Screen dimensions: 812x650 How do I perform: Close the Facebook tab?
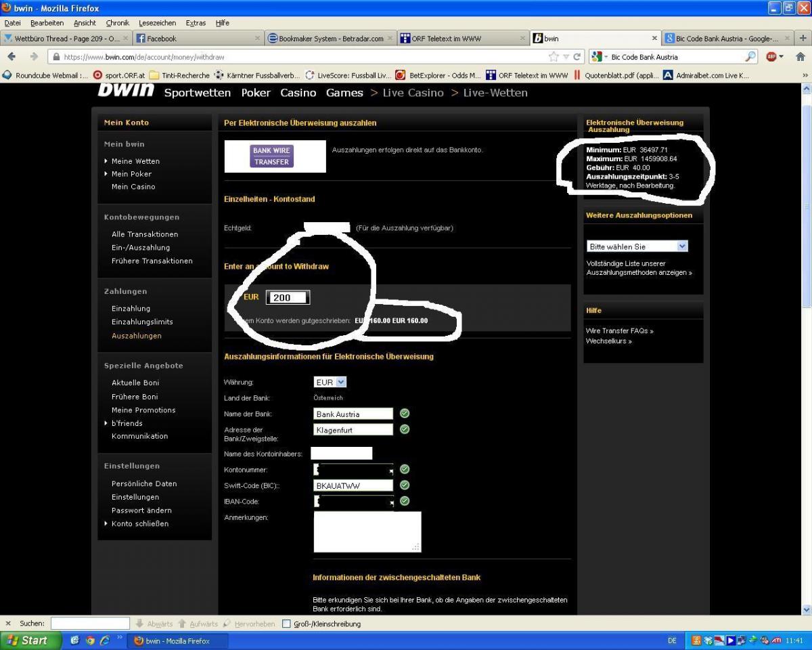257,39
